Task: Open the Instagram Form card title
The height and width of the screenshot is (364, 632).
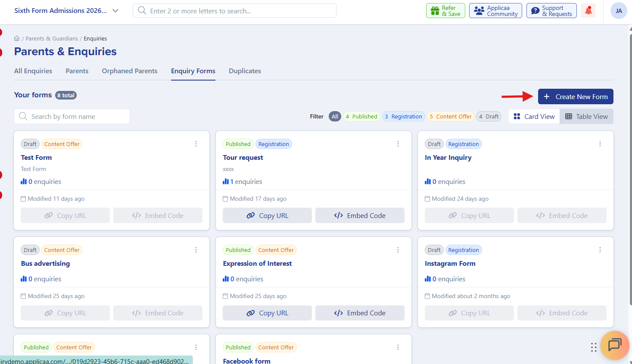Action: (x=450, y=264)
